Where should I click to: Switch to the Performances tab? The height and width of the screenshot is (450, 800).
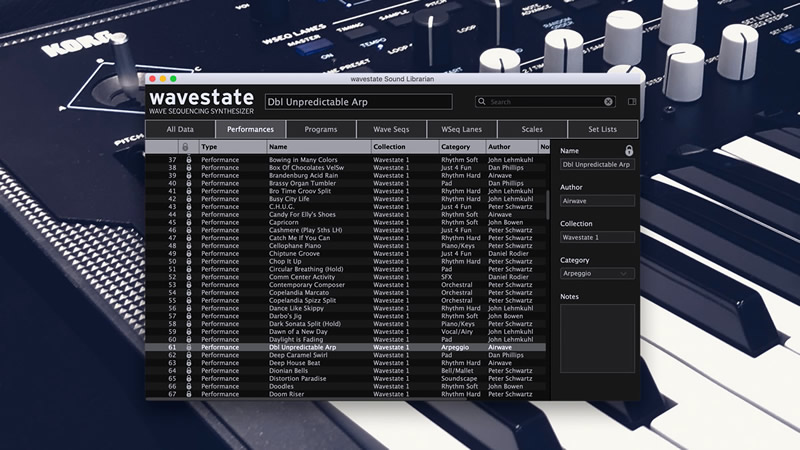coord(251,130)
